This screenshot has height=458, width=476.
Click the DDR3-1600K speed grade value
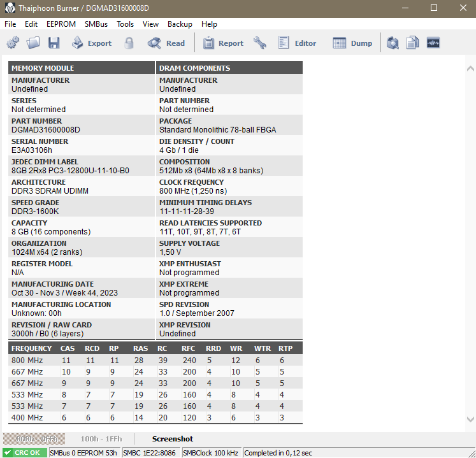tap(35, 211)
